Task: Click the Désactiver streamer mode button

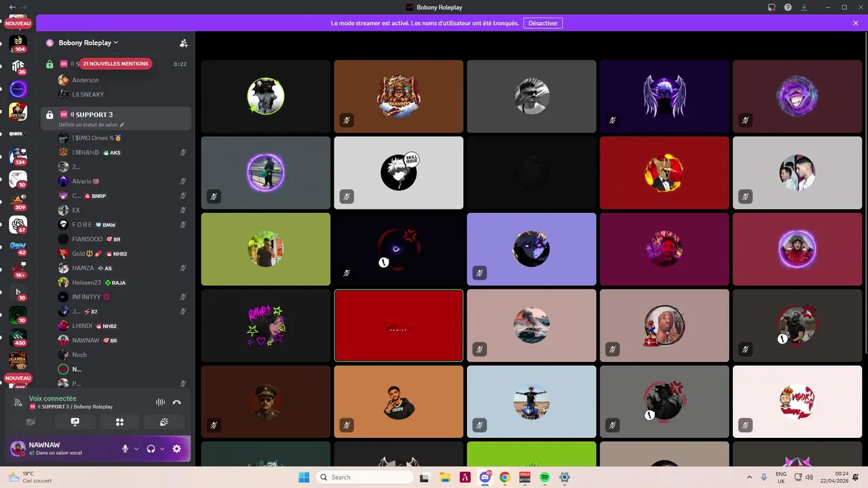Action: pyautogui.click(x=543, y=23)
